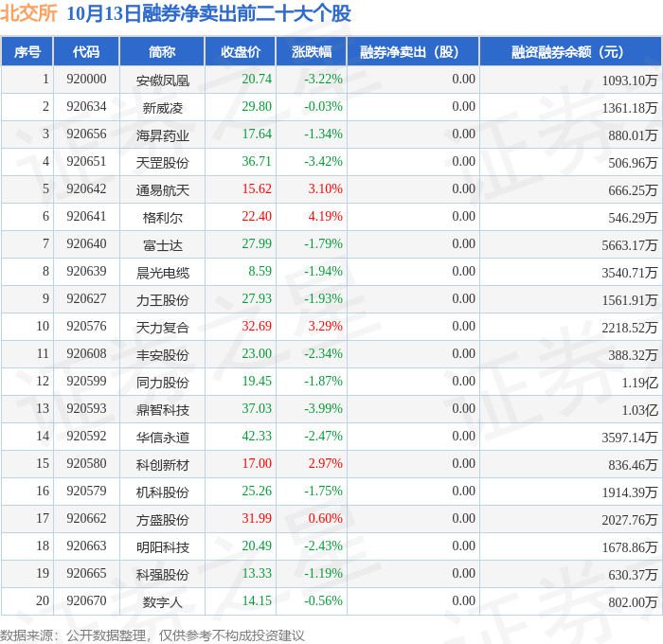
Task: Click closing price 42.33
Action: point(257,437)
